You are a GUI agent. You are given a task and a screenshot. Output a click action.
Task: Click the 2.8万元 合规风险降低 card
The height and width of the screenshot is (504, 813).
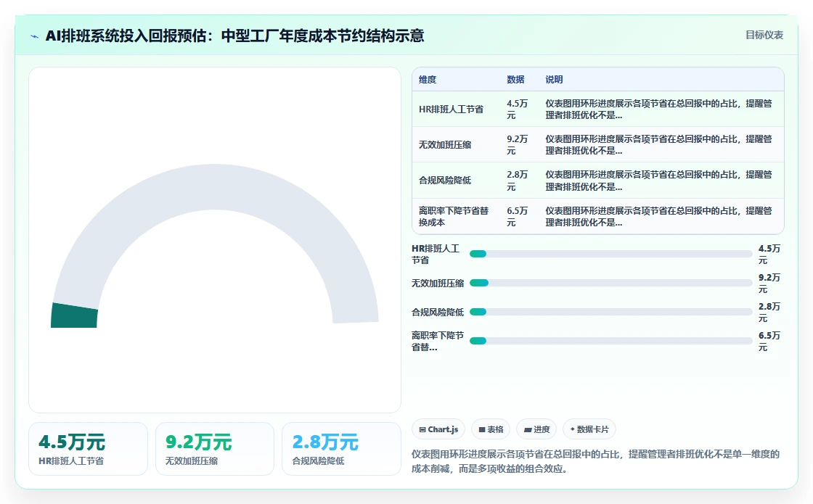pyautogui.click(x=341, y=449)
